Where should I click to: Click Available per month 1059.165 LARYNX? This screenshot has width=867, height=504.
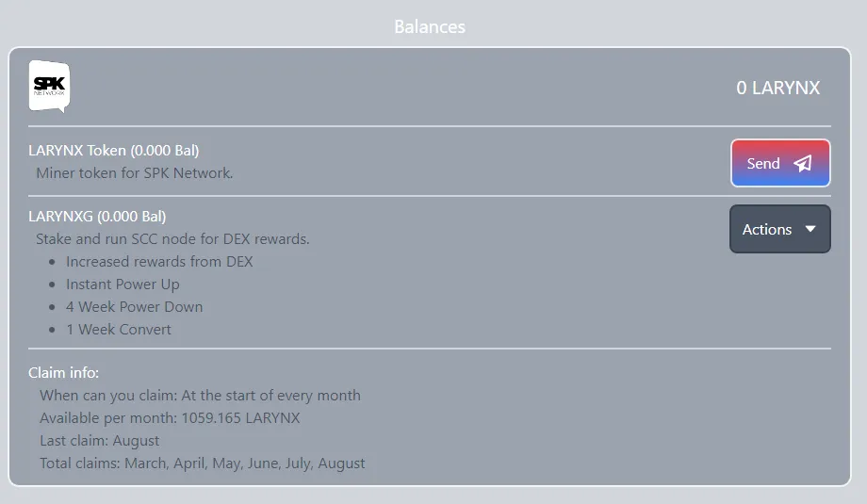point(170,417)
